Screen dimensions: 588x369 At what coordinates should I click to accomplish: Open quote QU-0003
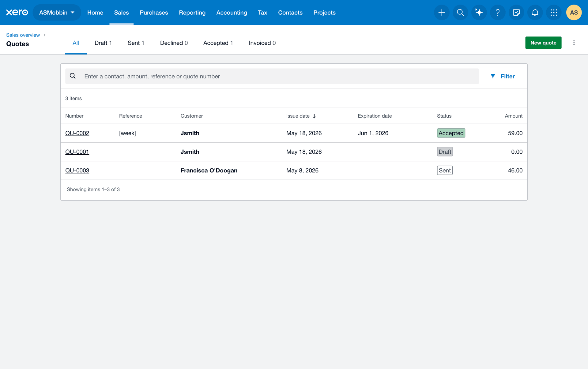tap(77, 171)
